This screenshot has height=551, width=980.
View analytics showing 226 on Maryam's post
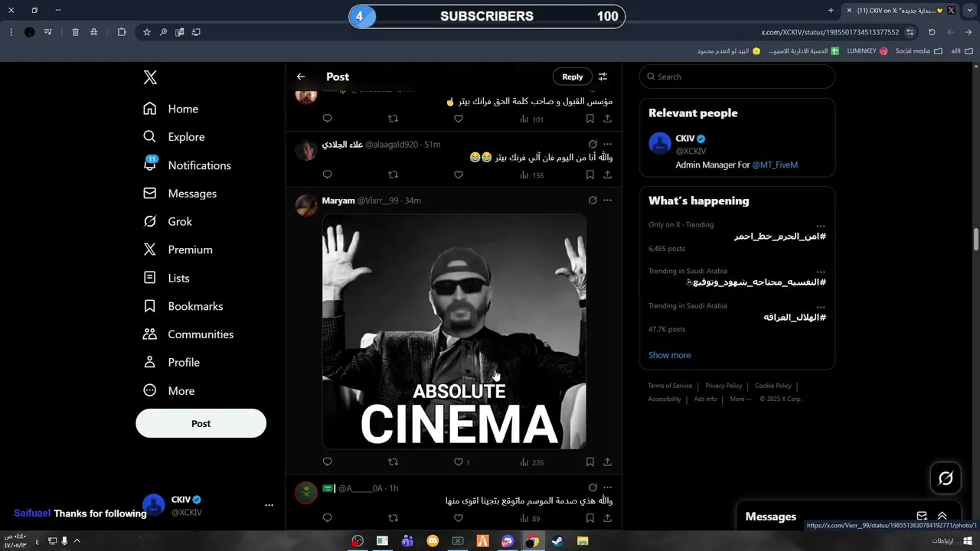(531, 461)
